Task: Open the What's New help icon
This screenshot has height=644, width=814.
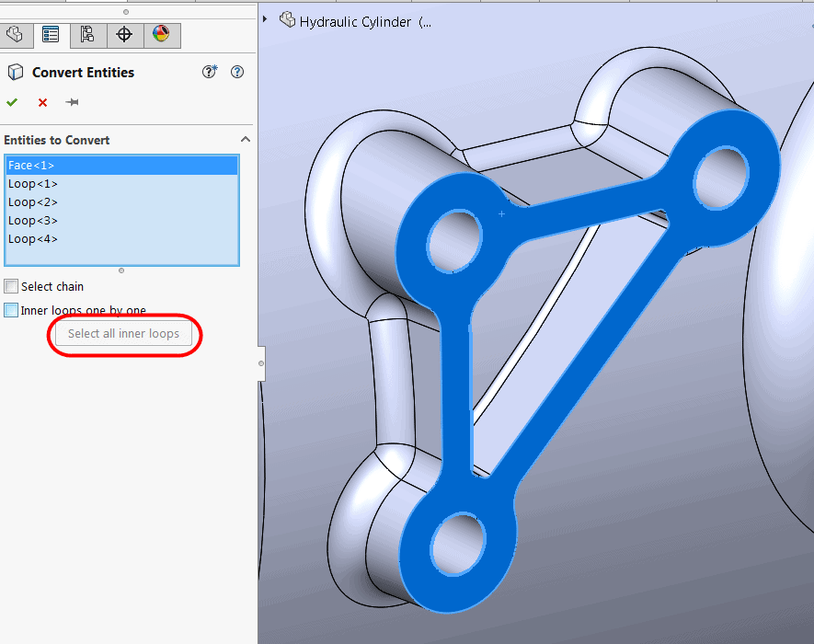Action: tap(210, 73)
